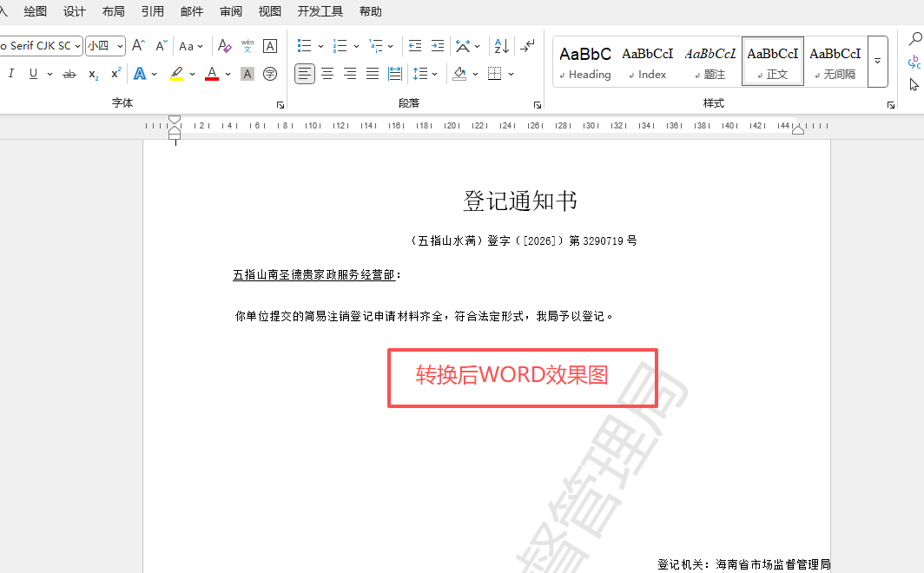Show paragraph marks icon
924x573 pixels.
click(528, 45)
